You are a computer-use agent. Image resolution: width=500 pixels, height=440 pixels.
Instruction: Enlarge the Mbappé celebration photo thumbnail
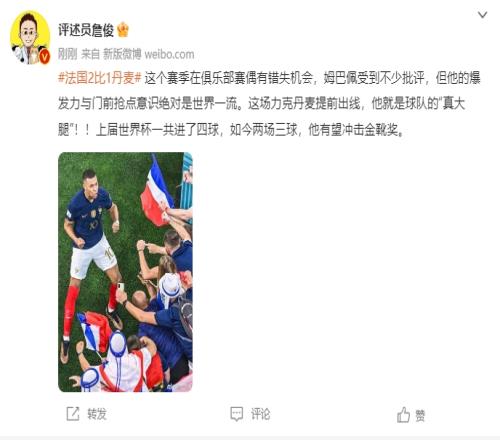click(125, 272)
